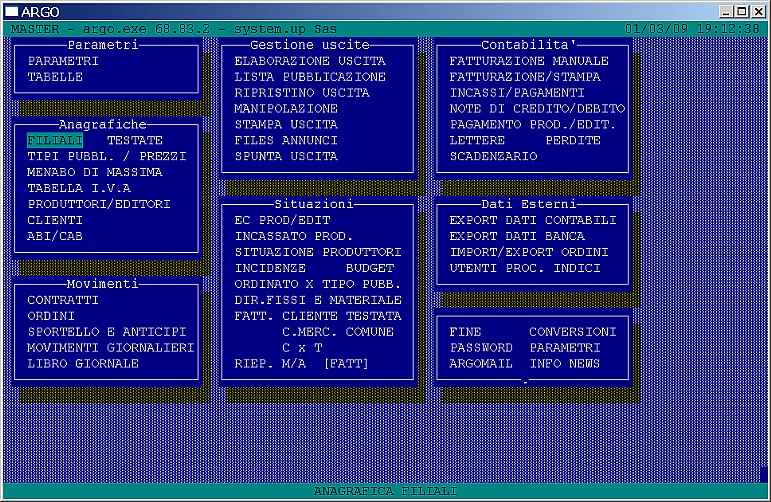This screenshot has width=771, height=502.
Task: Open CLIENTI in the Anagrafiche panel
Action: click(x=55, y=220)
